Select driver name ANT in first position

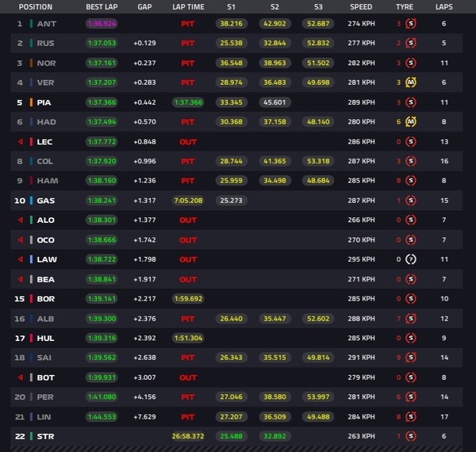tap(47, 24)
